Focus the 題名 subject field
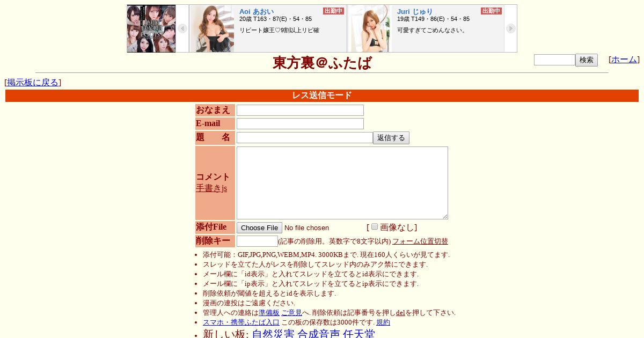Viewport: 644px width, 338px height. [305, 137]
